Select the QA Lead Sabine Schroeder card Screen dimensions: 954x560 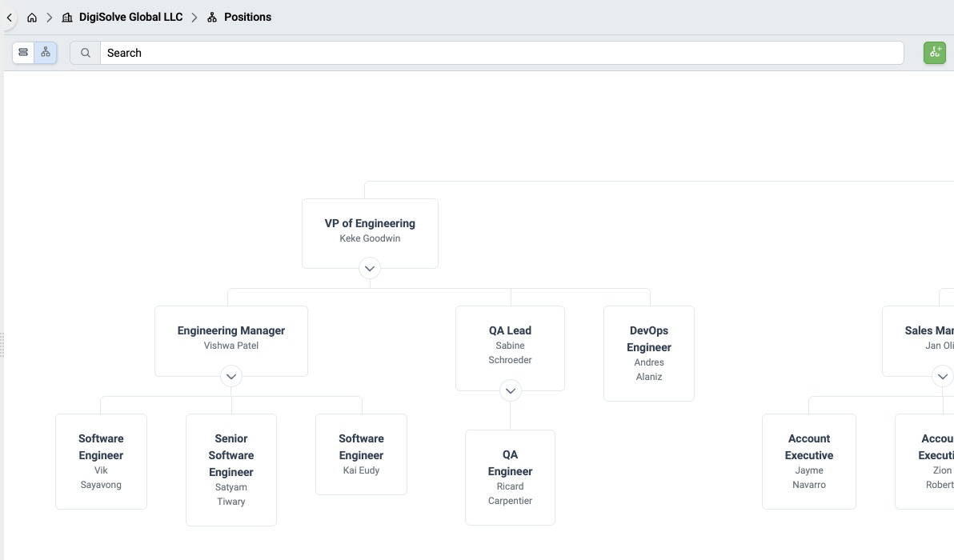(510, 348)
